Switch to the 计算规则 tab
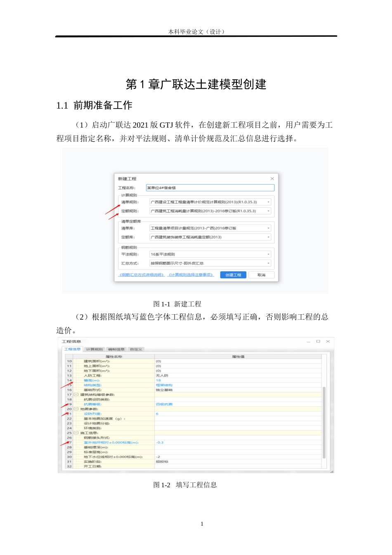This screenshot has width=392, height=555. point(94,349)
